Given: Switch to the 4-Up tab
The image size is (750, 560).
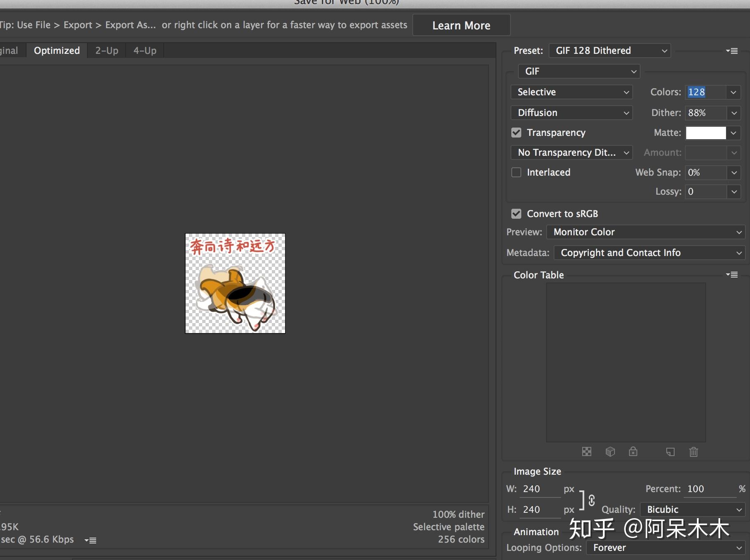Looking at the screenshot, I should coord(145,51).
